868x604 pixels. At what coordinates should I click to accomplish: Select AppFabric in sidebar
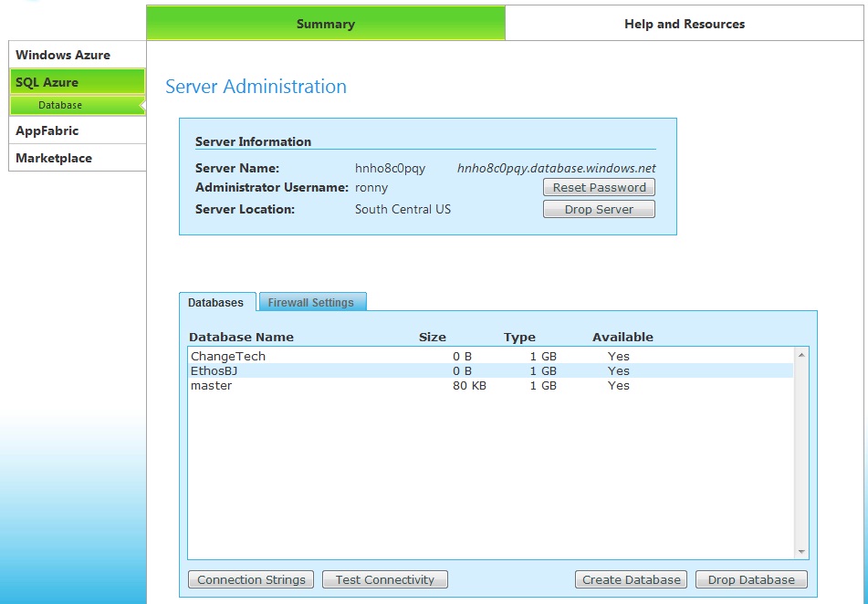(x=78, y=130)
